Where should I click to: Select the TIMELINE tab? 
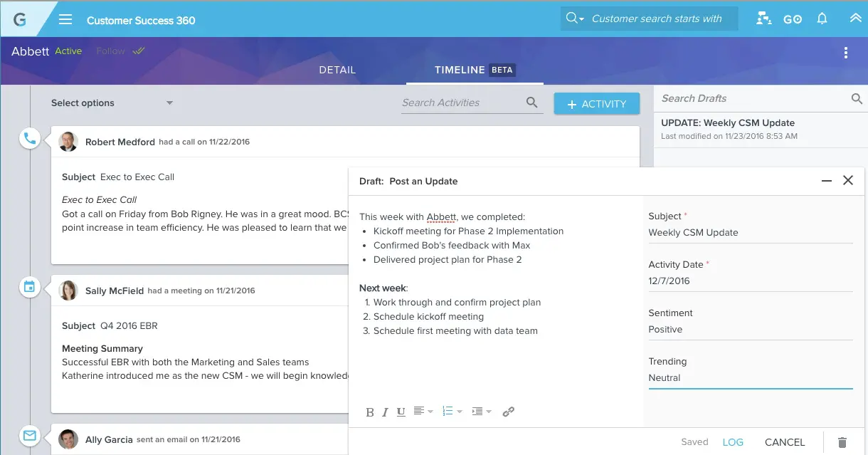pyautogui.click(x=460, y=70)
